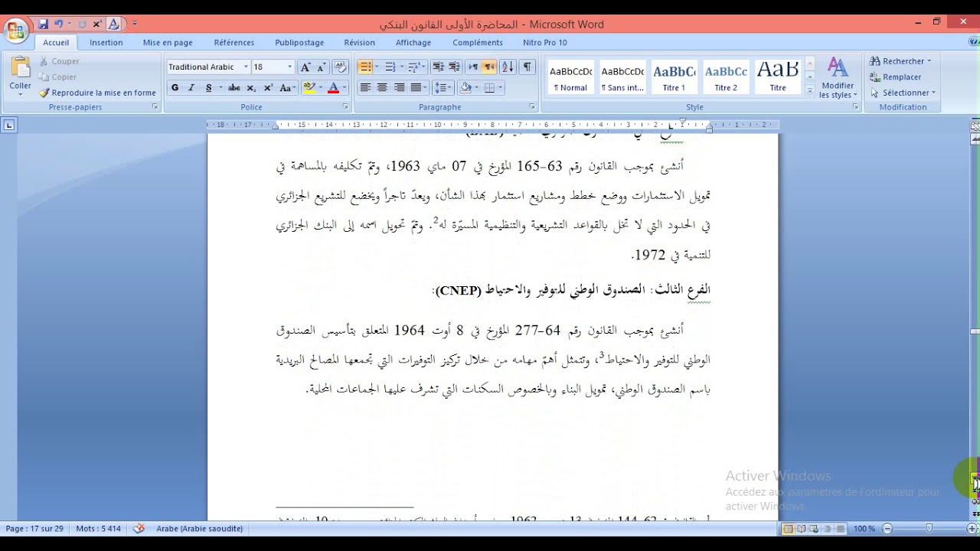The image size is (980, 551).
Task: Open the Presse-papiers dialog launcher
Action: click(x=155, y=107)
